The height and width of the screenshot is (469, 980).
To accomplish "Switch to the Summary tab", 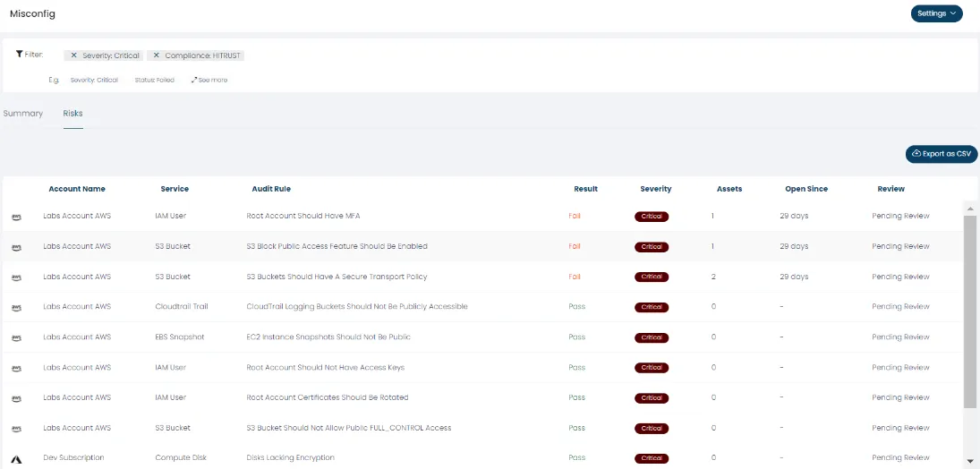I will [23, 114].
